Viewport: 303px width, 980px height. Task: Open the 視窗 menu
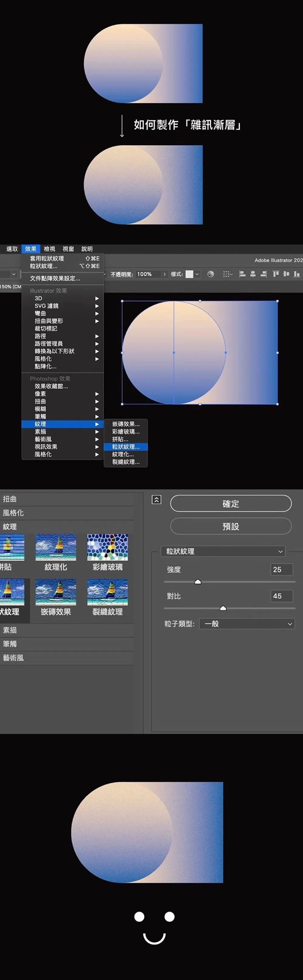(68, 249)
